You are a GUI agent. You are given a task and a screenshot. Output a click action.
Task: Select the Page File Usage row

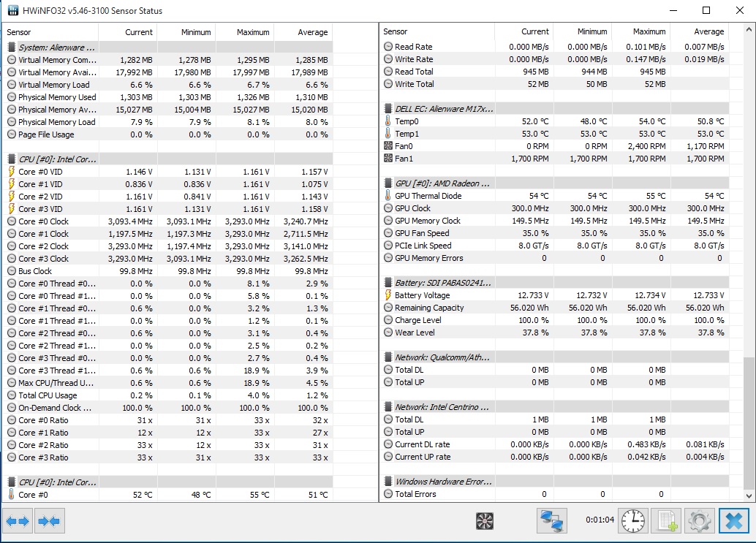coord(169,134)
